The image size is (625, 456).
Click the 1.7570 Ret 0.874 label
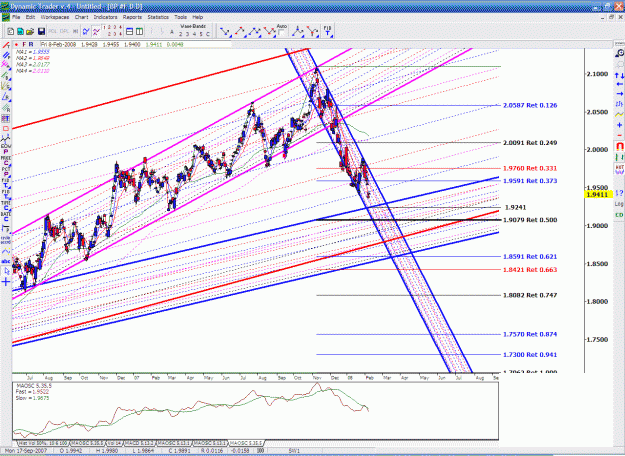(530, 334)
